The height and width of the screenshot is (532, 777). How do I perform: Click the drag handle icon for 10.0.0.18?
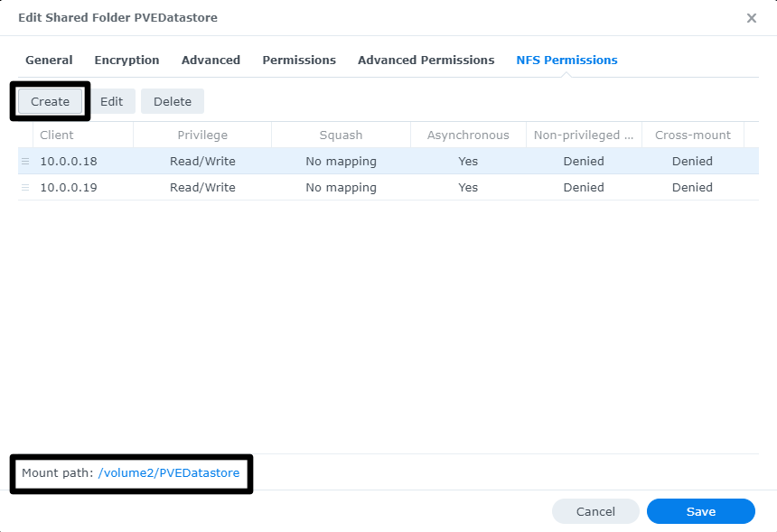[25, 162]
